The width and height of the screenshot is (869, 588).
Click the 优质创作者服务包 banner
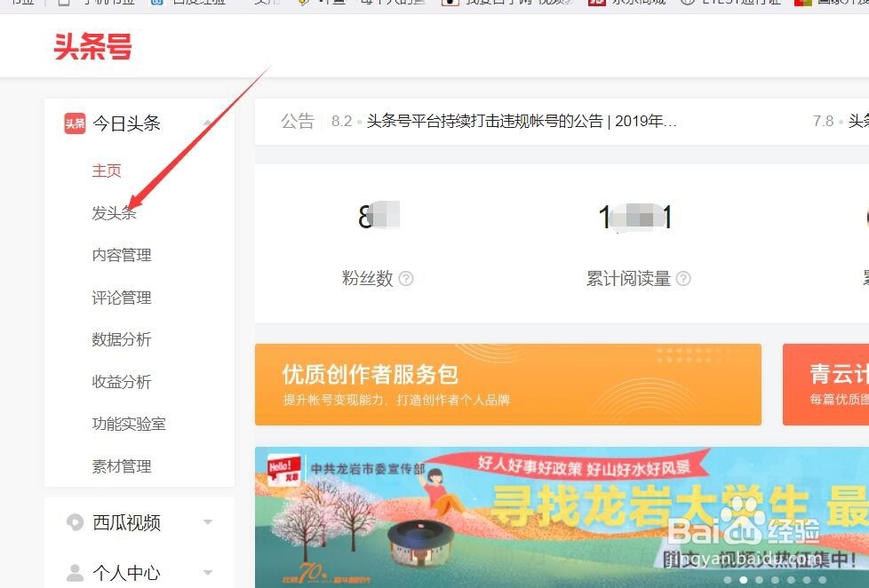508,385
